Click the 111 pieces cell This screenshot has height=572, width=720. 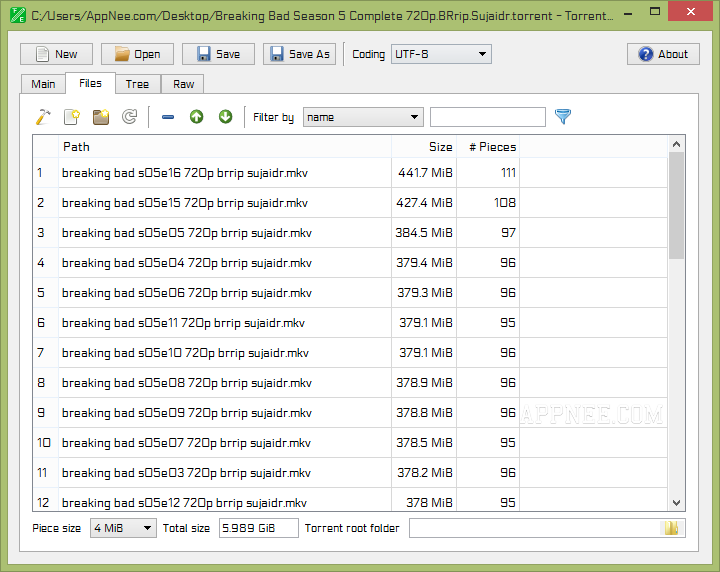pyautogui.click(x=488, y=173)
